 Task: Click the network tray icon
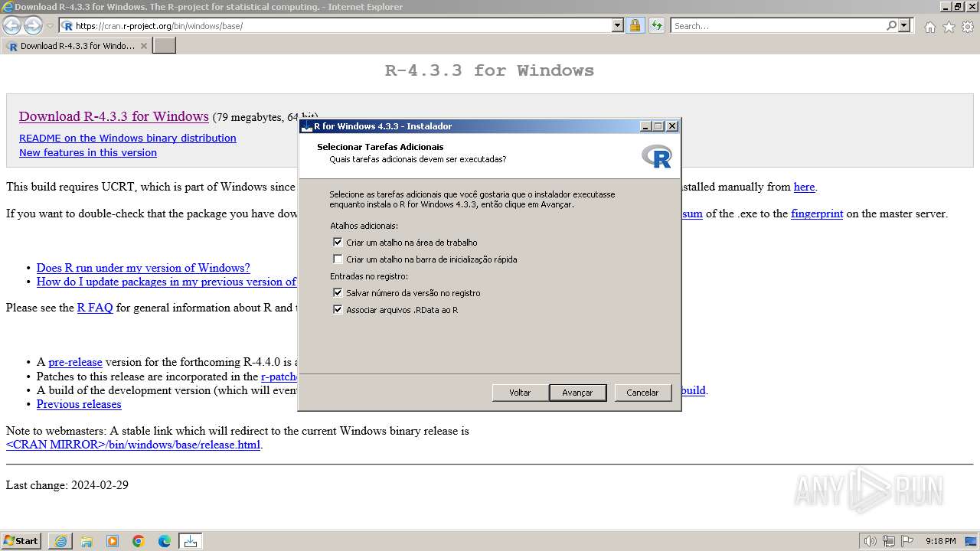[888, 541]
